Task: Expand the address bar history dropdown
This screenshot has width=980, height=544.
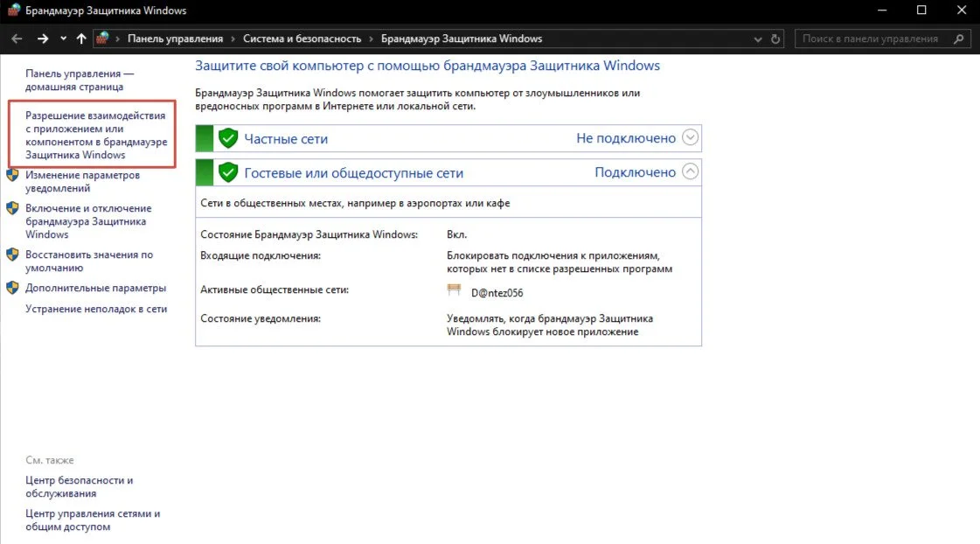Action: (x=757, y=38)
